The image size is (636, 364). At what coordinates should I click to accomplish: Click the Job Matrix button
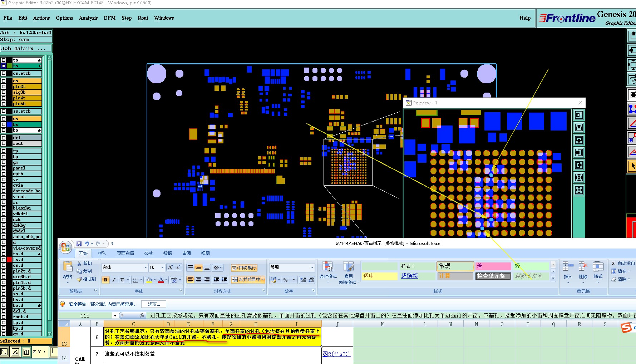pyautogui.click(x=26, y=49)
